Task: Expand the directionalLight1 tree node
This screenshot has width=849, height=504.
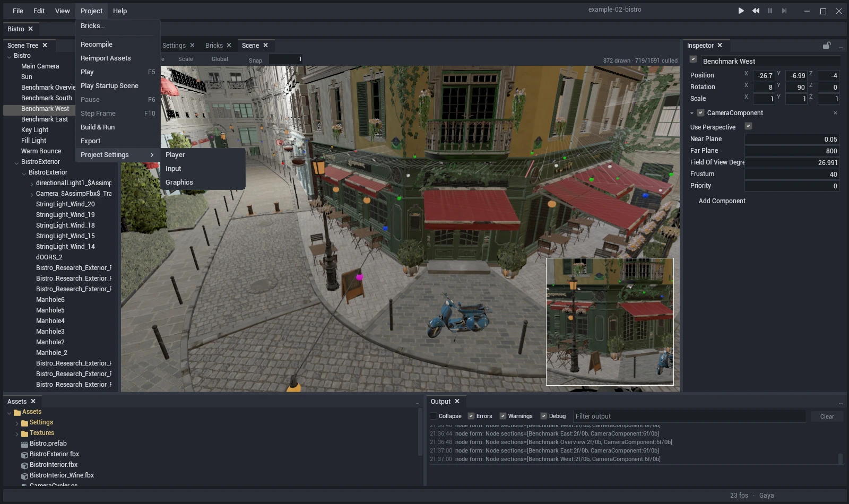Action: click(x=32, y=184)
